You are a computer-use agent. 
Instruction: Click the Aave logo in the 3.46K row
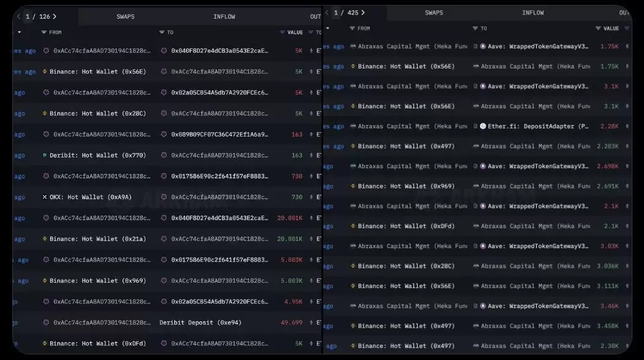coord(483,306)
